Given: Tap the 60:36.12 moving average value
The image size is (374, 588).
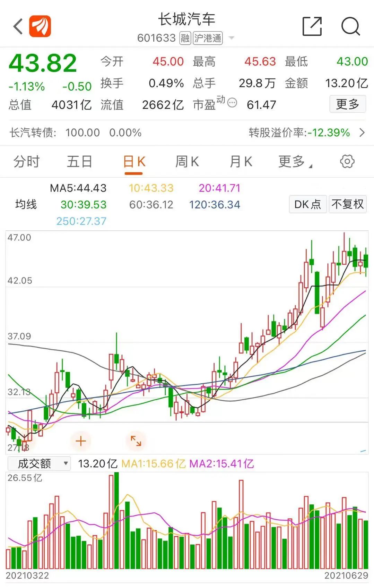Looking at the screenshot, I should (x=151, y=205).
